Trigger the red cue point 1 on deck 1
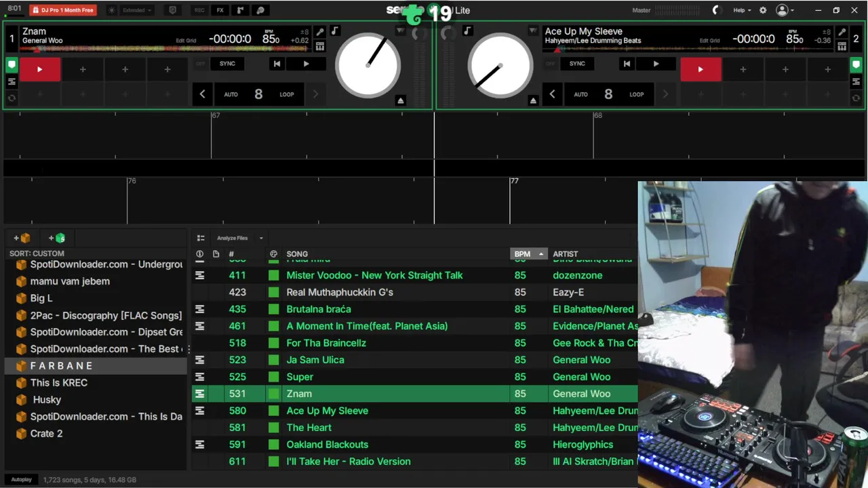Image resolution: width=868 pixels, height=488 pixels. (40, 69)
